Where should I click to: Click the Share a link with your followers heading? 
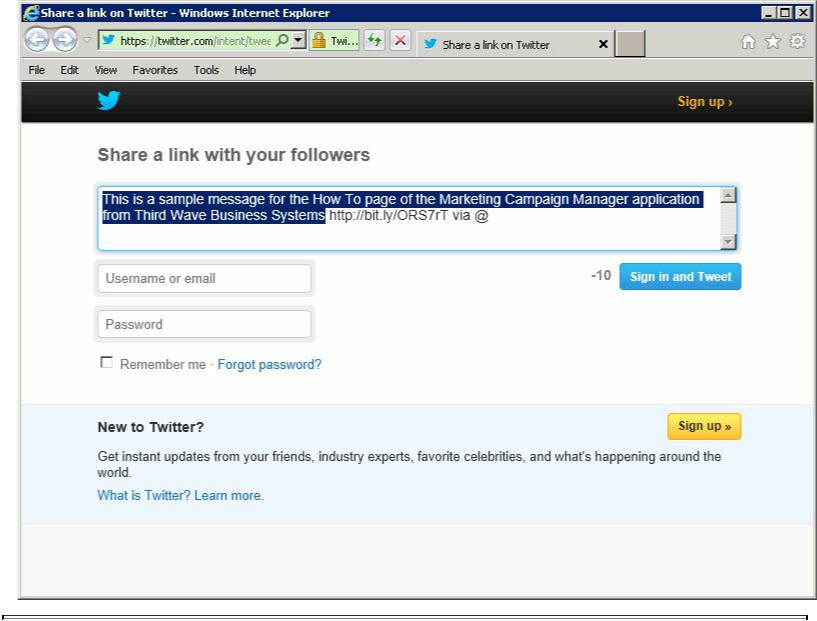(x=233, y=155)
